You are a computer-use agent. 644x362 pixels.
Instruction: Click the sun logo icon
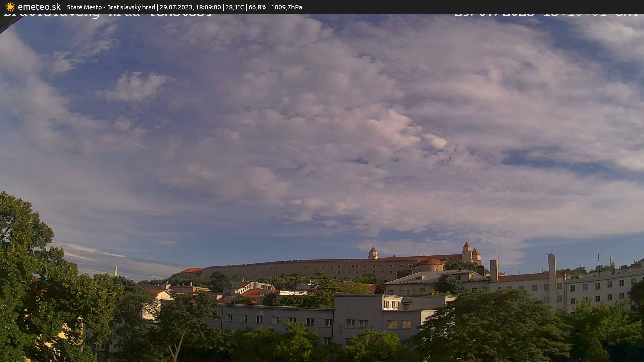[x=9, y=6]
